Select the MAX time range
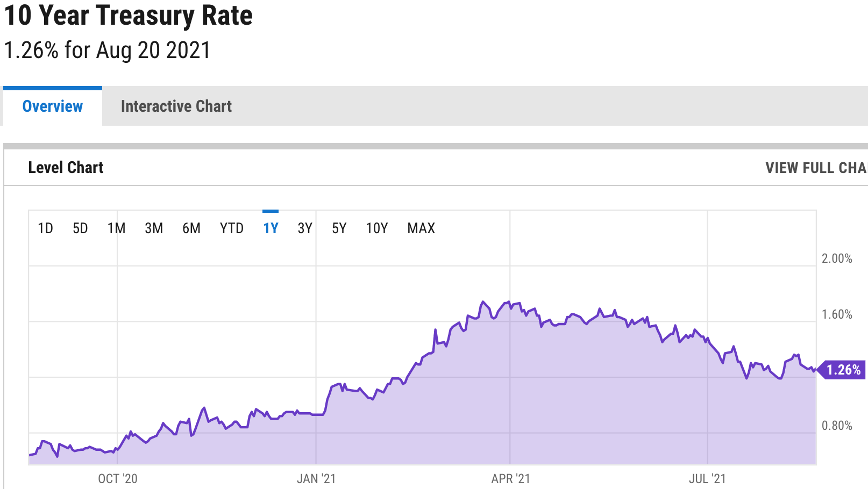The width and height of the screenshot is (868, 489). [x=421, y=228]
